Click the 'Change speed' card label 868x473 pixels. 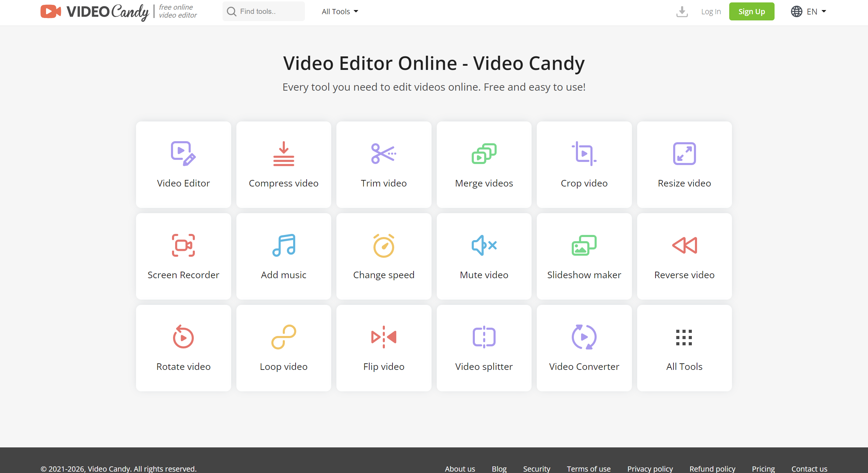[x=383, y=275]
